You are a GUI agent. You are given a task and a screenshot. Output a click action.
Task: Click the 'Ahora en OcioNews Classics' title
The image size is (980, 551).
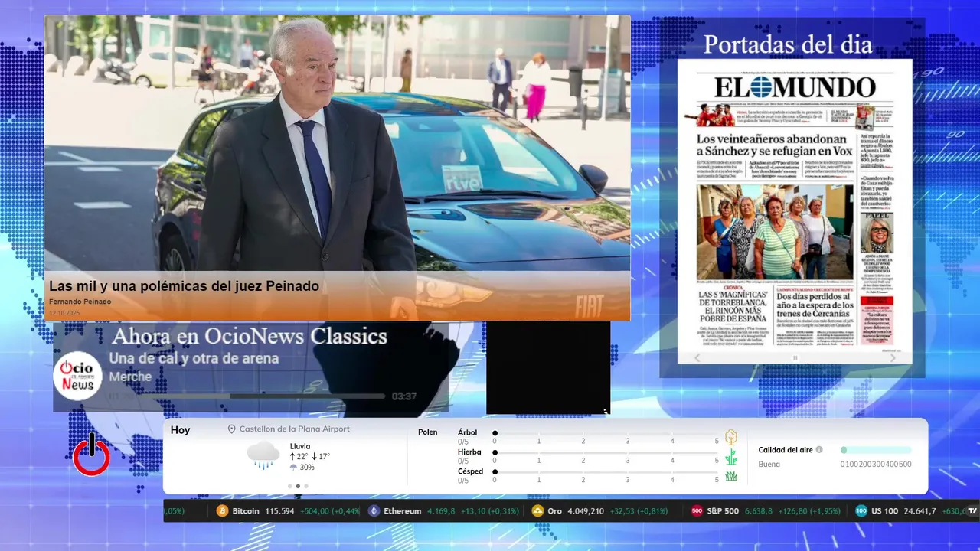coord(250,336)
